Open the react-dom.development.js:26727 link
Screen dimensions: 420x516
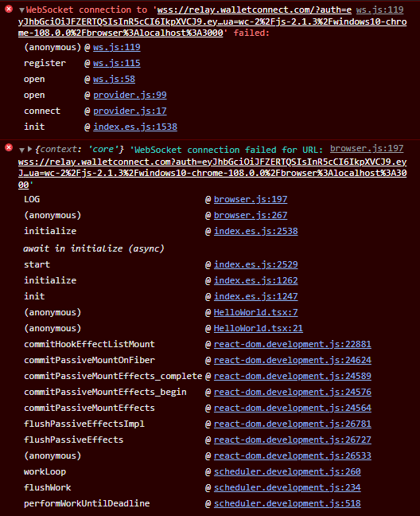[293, 440]
